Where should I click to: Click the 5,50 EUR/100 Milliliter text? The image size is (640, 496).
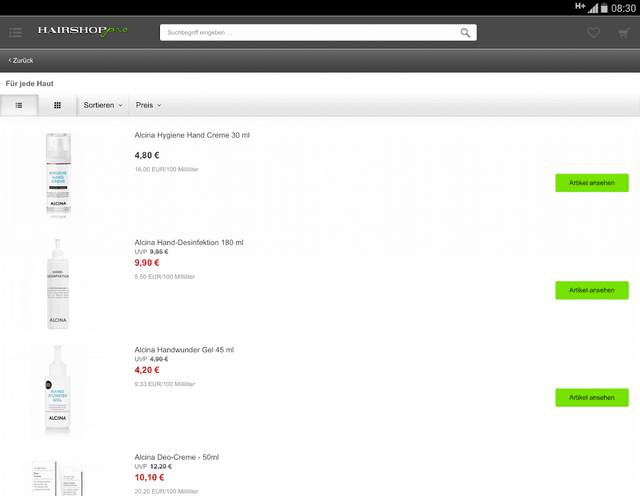165,277
